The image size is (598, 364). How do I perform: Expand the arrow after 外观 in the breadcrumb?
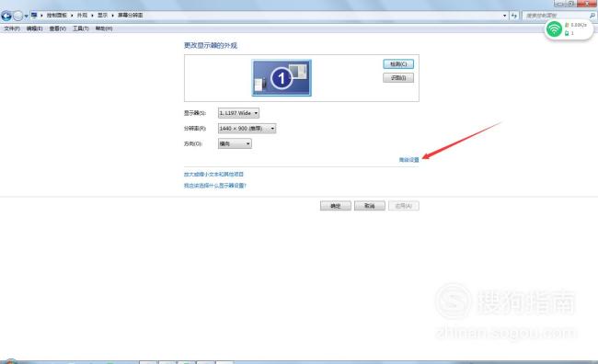(x=92, y=16)
